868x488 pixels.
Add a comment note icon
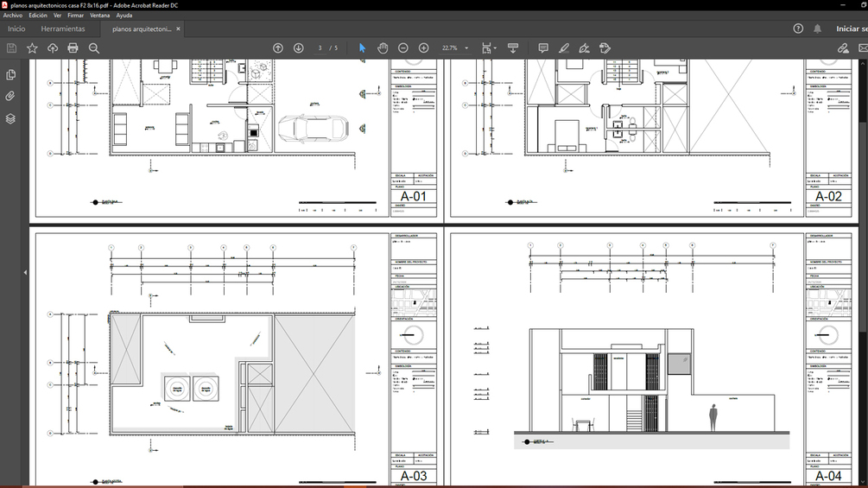[x=543, y=48]
